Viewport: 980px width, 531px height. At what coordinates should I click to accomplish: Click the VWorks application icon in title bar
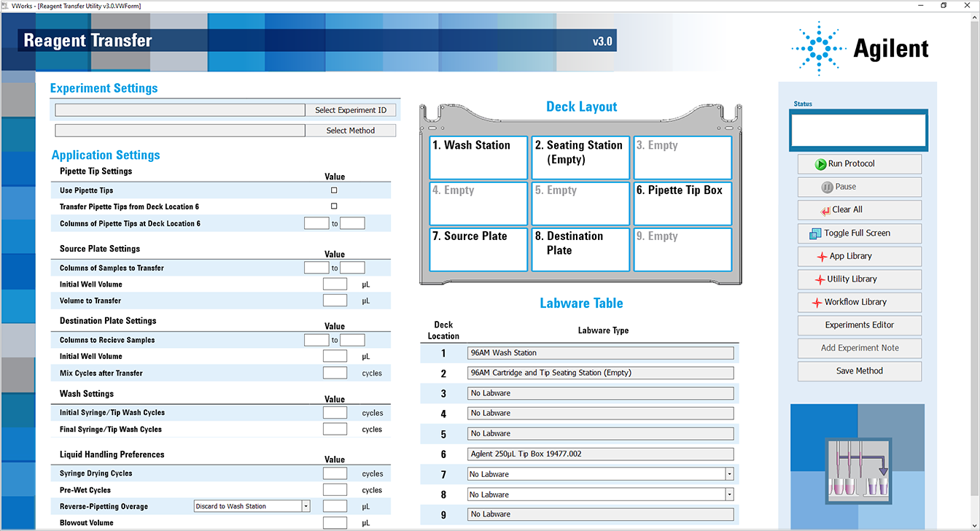[5, 5]
